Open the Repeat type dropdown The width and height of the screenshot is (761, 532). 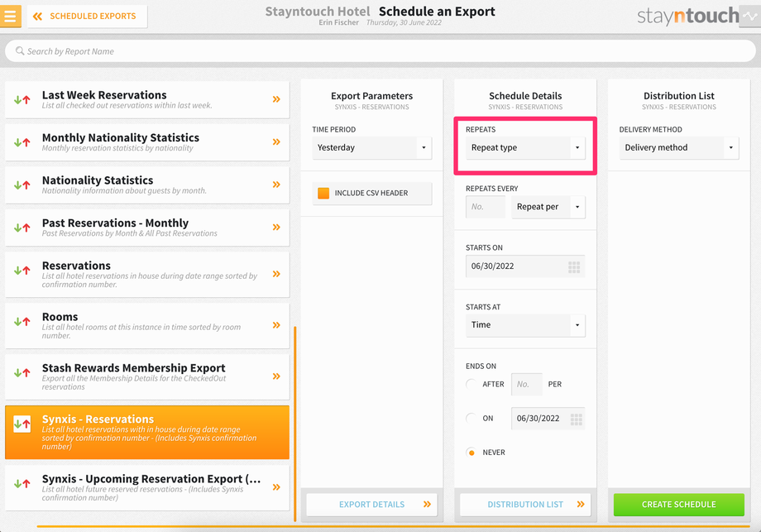[x=525, y=147]
